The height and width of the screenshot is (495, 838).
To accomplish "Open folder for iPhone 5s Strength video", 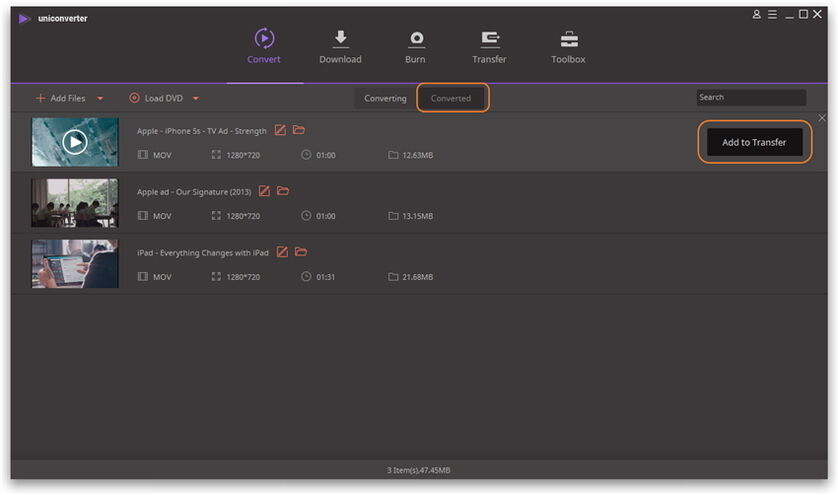I will click(299, 130).
